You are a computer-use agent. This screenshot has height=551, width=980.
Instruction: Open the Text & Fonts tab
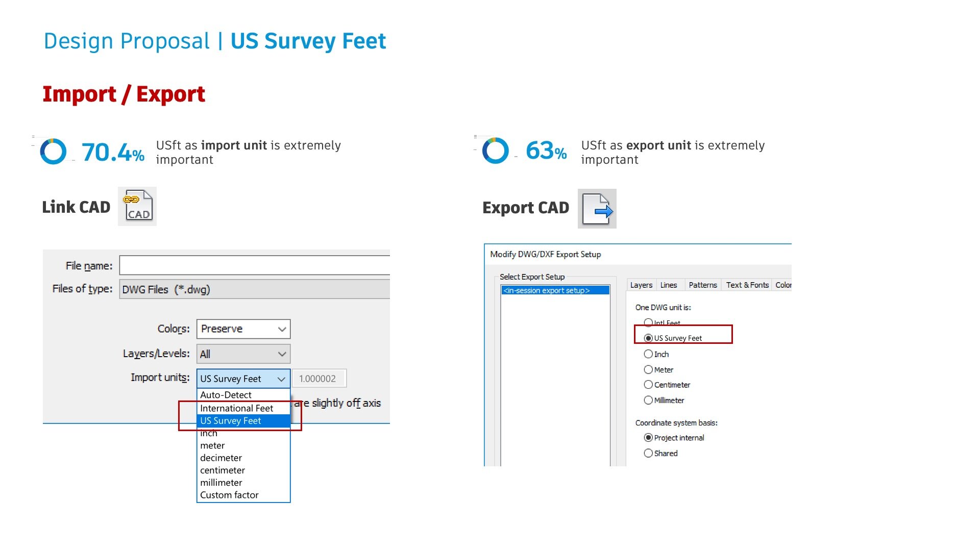[747, 285]
